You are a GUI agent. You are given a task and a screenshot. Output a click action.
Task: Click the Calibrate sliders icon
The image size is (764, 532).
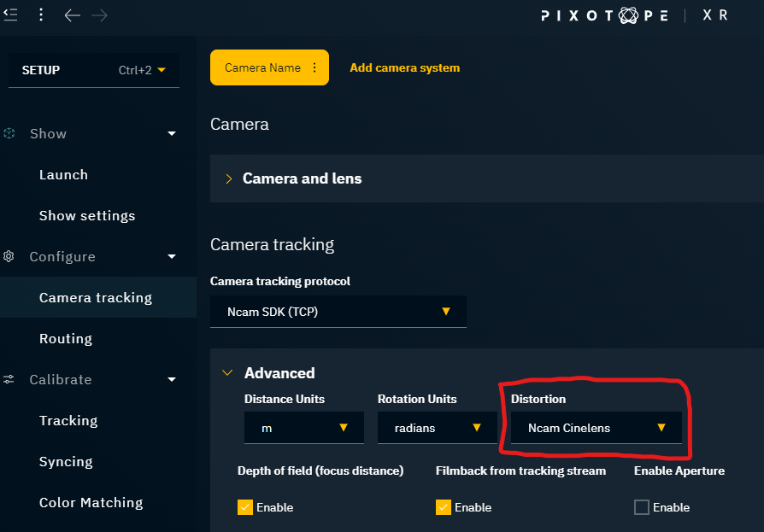pyautogui.click(x=9, y=379)
